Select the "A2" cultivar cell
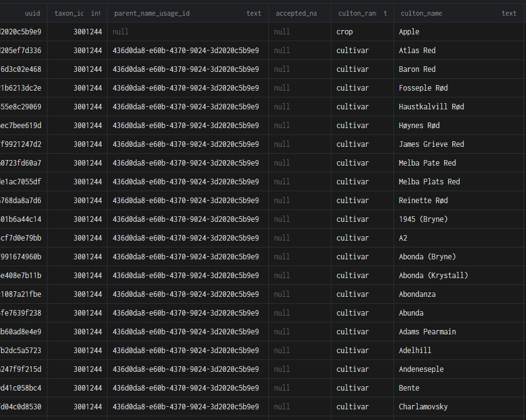The image size is (526, 420). point(403,238)
